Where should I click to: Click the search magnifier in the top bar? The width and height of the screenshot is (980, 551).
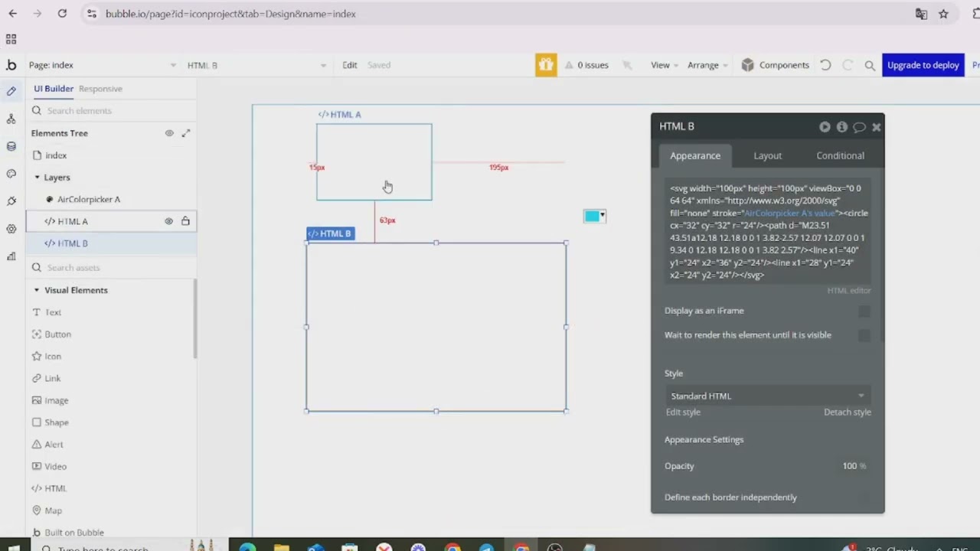click(x=870, y=65)
